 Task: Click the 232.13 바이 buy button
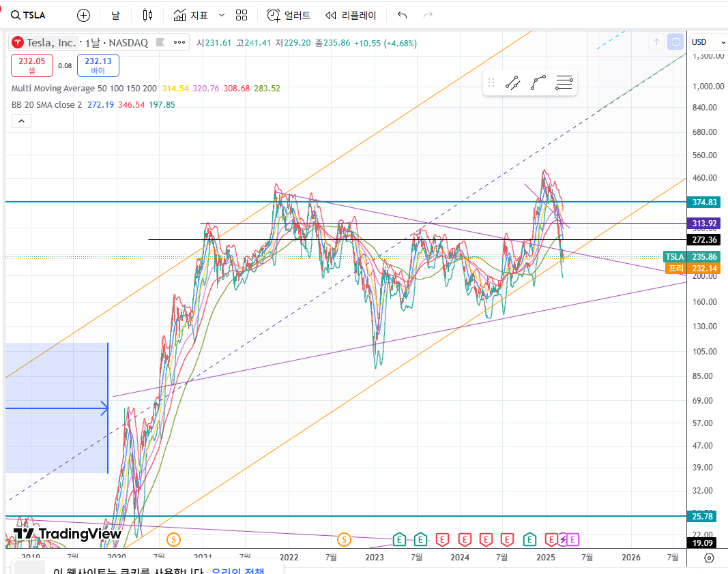[98, 65]
